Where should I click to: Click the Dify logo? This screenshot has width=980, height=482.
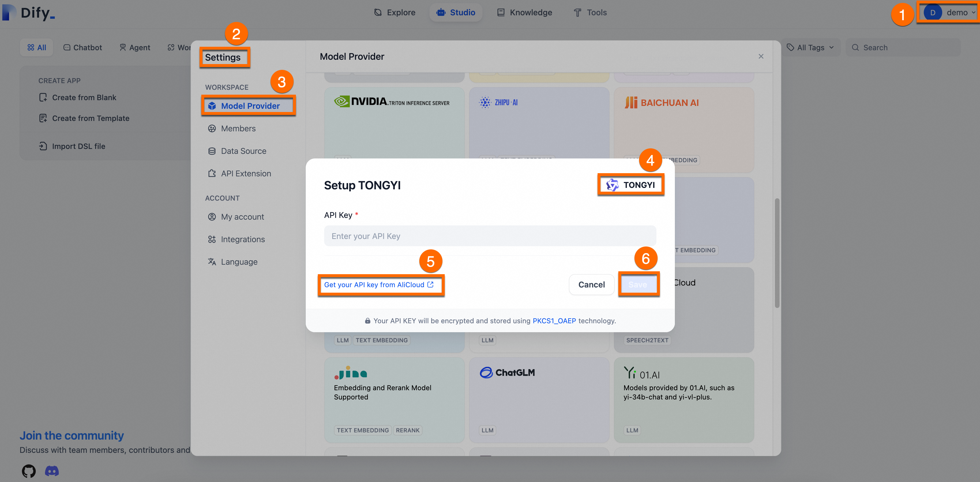coord(29,13)
